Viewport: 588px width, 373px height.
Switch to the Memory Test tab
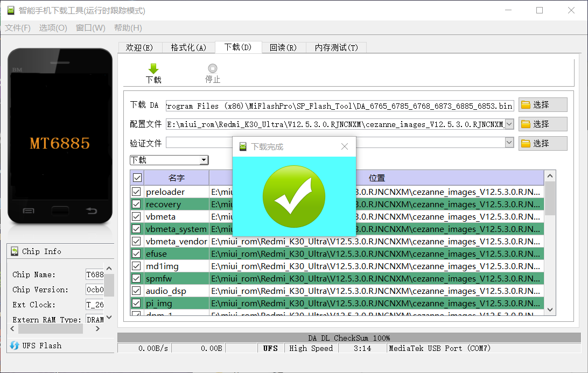coord(337,47)
